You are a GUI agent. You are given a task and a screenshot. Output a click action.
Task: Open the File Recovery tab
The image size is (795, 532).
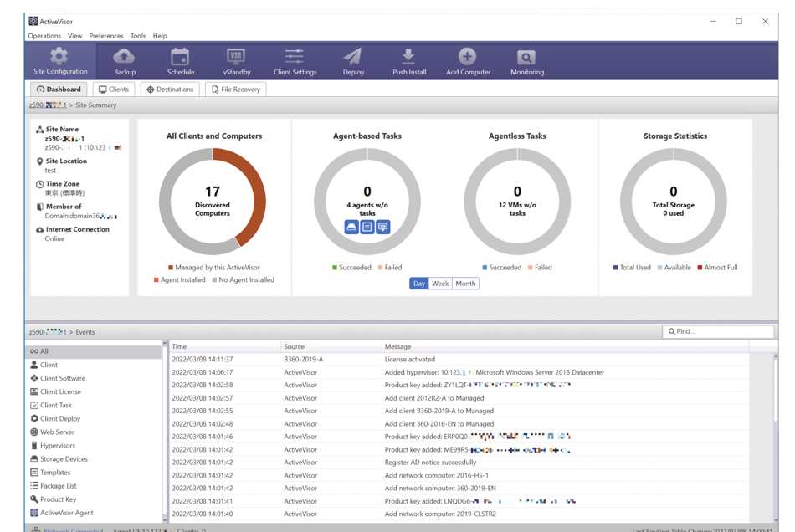pyautogui.click(x=236, y=90)
